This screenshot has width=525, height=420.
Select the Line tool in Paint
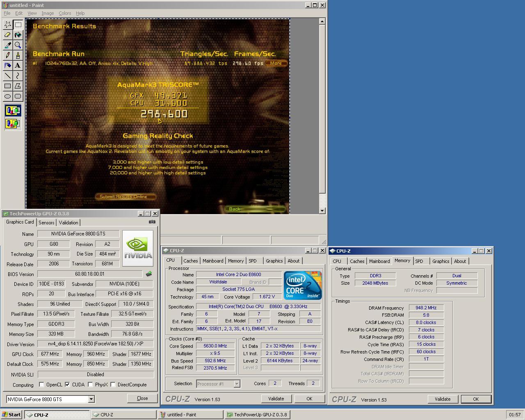[8, 76]
